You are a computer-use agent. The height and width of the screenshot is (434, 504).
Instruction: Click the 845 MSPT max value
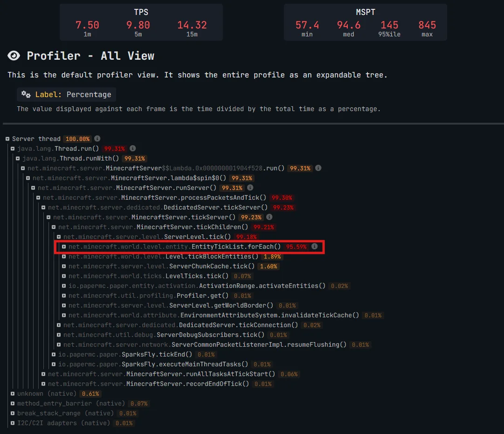tap(427, 25)
